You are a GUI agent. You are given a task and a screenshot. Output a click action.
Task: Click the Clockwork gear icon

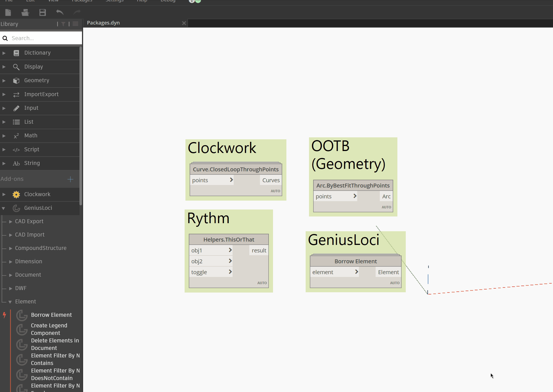click(16, 194)
